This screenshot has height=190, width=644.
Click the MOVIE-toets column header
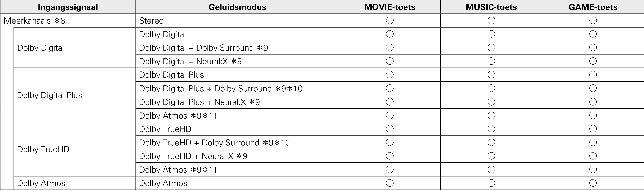pyautogui.click(x=389, y=7)
